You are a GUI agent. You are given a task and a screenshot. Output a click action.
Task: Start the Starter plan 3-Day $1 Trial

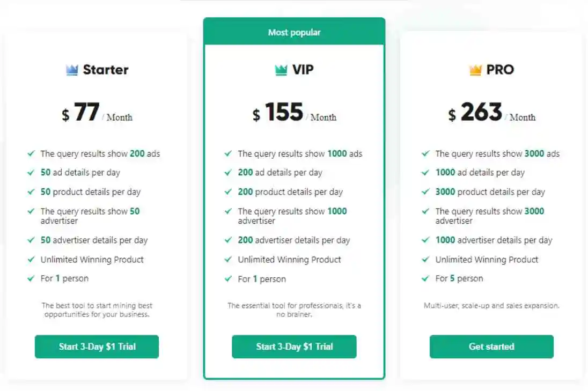click(97, 346)
